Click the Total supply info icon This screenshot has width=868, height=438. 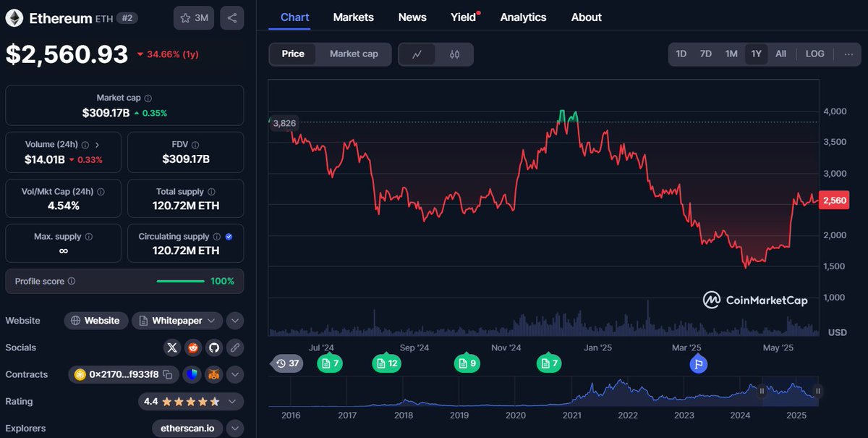tap(211, 192)
